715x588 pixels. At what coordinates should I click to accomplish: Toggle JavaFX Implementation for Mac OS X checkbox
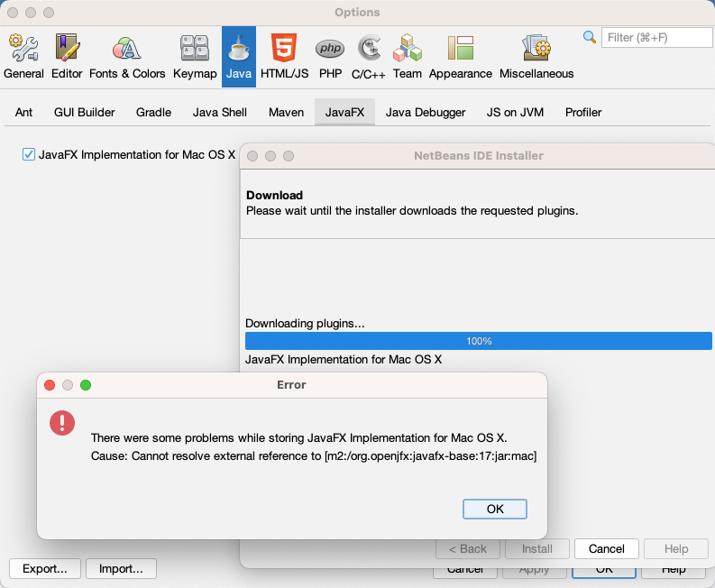pyautogui.click(x=29, y=154)
